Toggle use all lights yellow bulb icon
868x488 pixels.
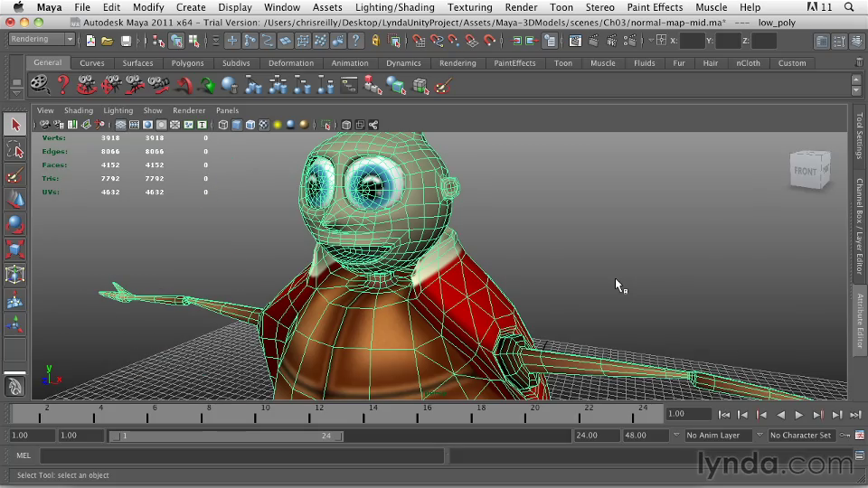(278, 125)
